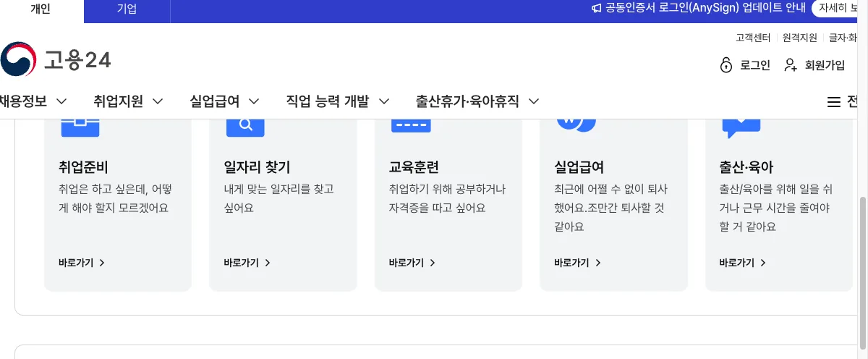Go to 출산·육아 via 바로가기

(x=737, y=263)
